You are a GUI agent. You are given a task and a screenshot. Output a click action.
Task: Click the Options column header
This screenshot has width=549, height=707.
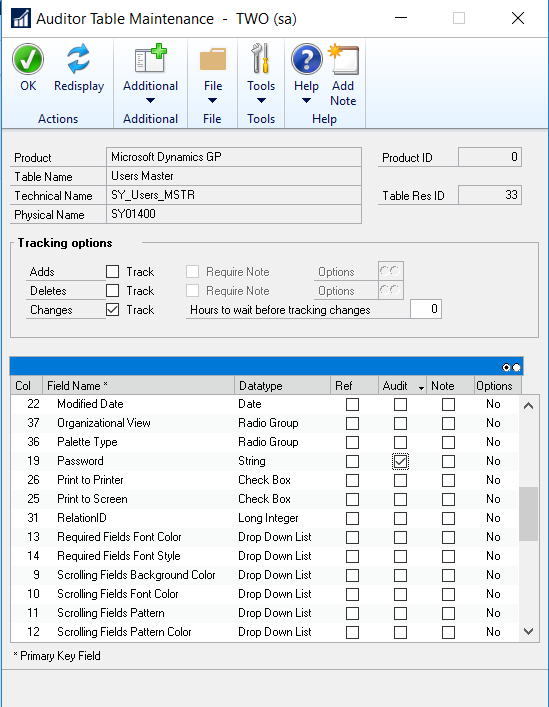[498, 386]
